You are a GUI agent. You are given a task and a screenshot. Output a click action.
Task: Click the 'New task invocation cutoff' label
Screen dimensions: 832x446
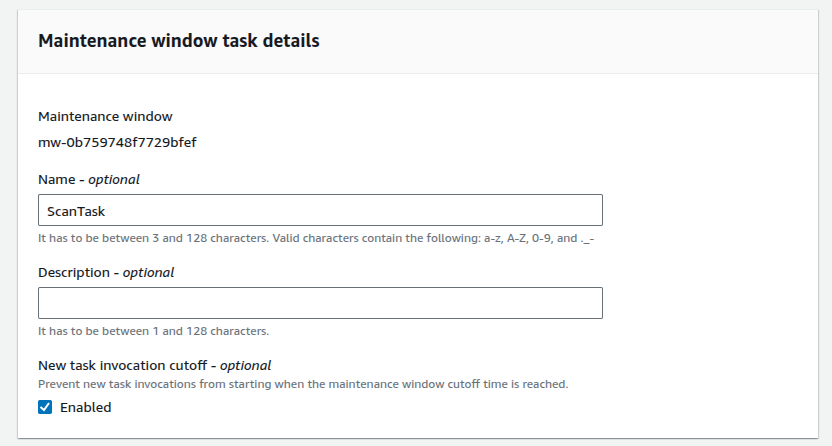coord(154,365)
